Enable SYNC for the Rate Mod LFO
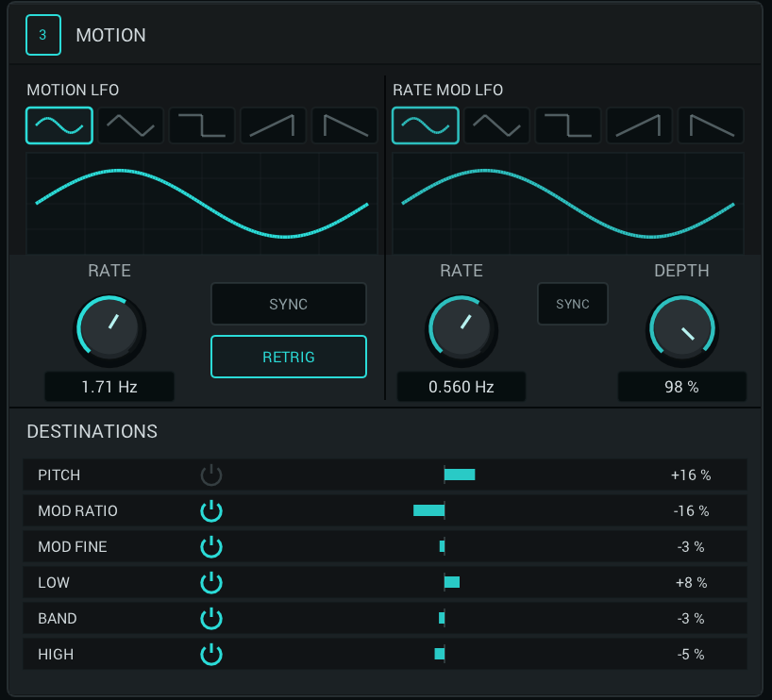The width and height of the screenshot is (772, 700). click(573, 304)
